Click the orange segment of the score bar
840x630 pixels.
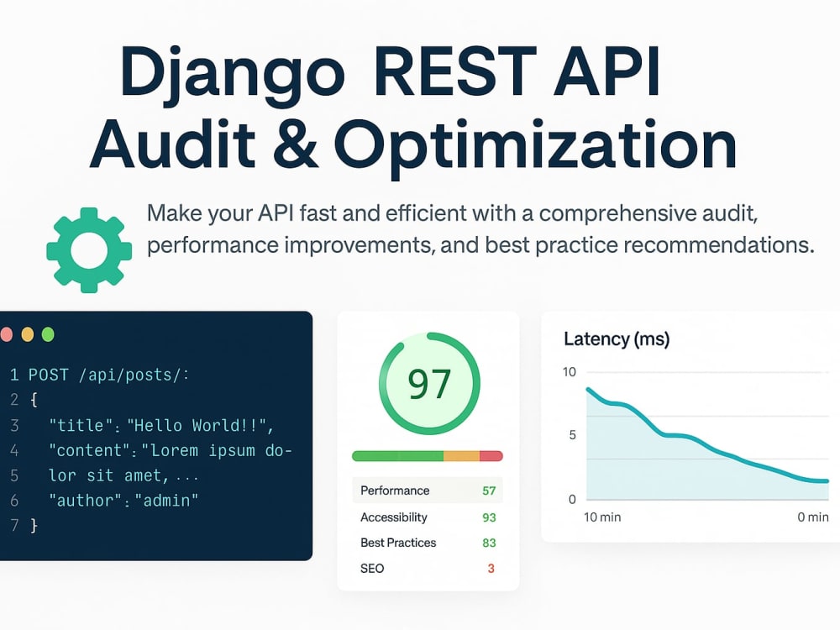[x=461, y=456]
